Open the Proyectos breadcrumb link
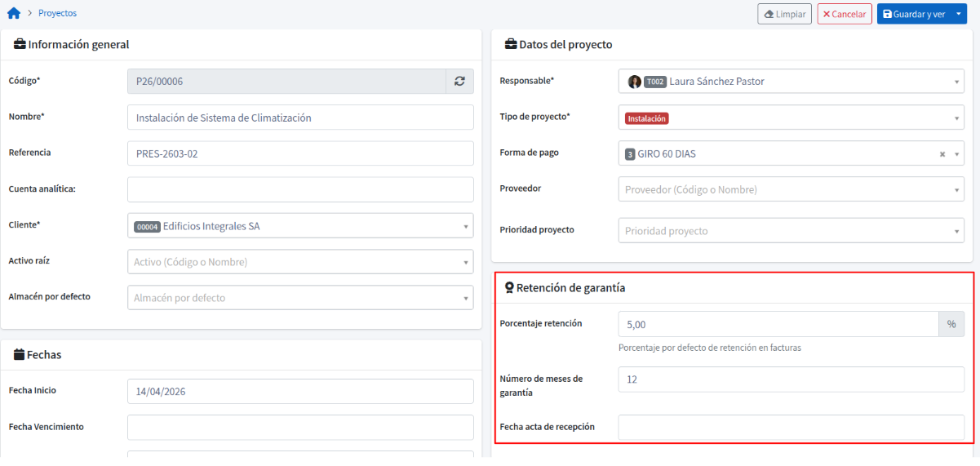The height and width of the screenshot is (466, 980). (57, 14)
